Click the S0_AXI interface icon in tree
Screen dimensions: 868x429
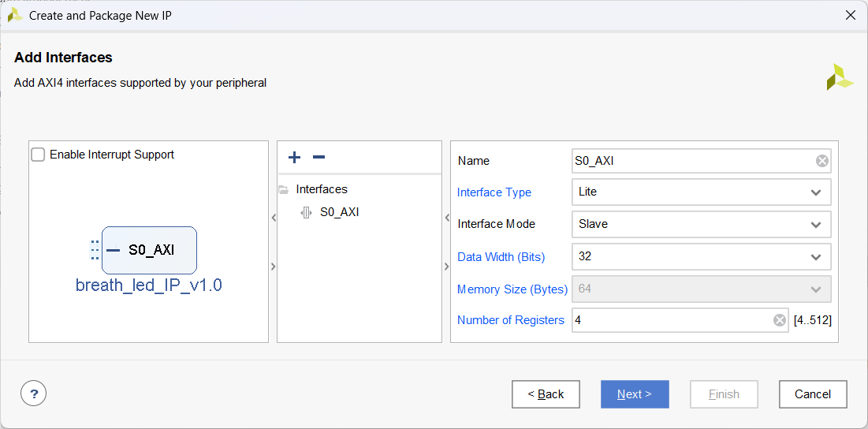(307, 212)
